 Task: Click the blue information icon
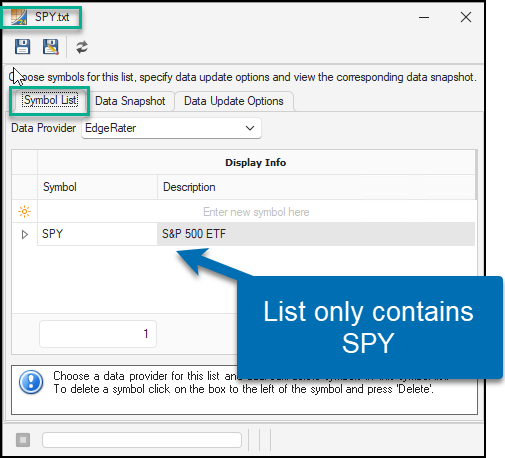coord(31,382)
